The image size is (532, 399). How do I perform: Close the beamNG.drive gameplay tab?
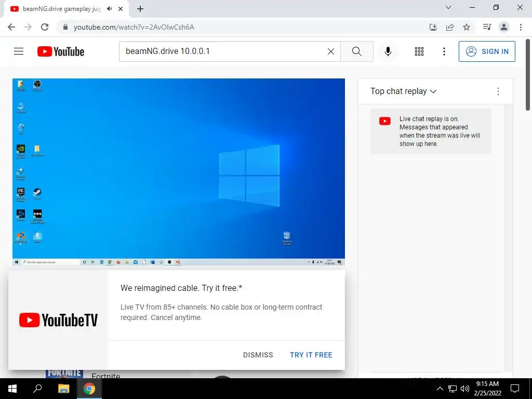[121, 9]
